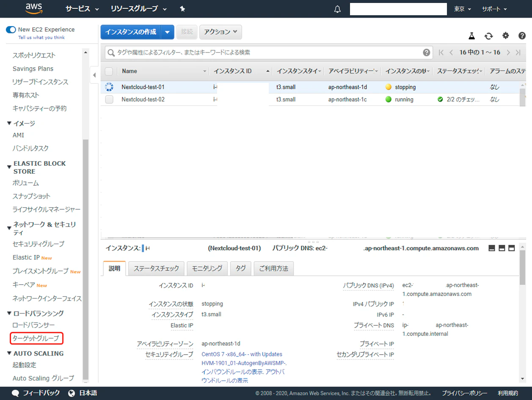The width and height of the screenshot is (532, 400).
Task: Open ターゲットグループ in the sidebar
Action: point(36,338)
